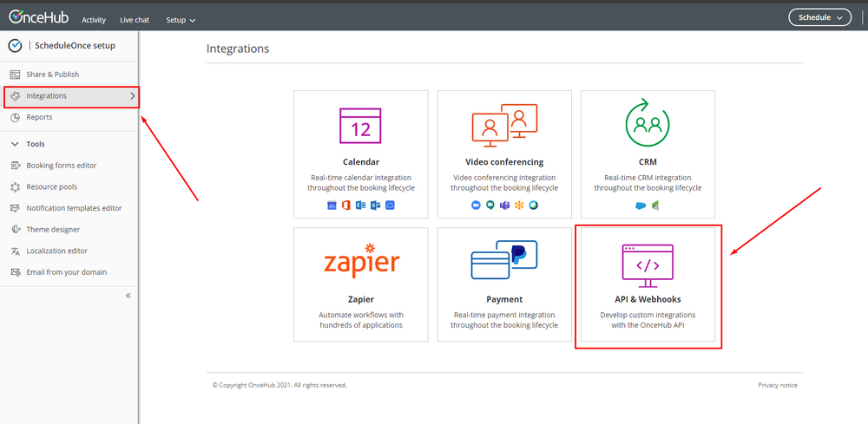The width and height of the screenshot is (868, 424).
Task: Expand the Integrations chevron arrow
Action: point(132,95)
